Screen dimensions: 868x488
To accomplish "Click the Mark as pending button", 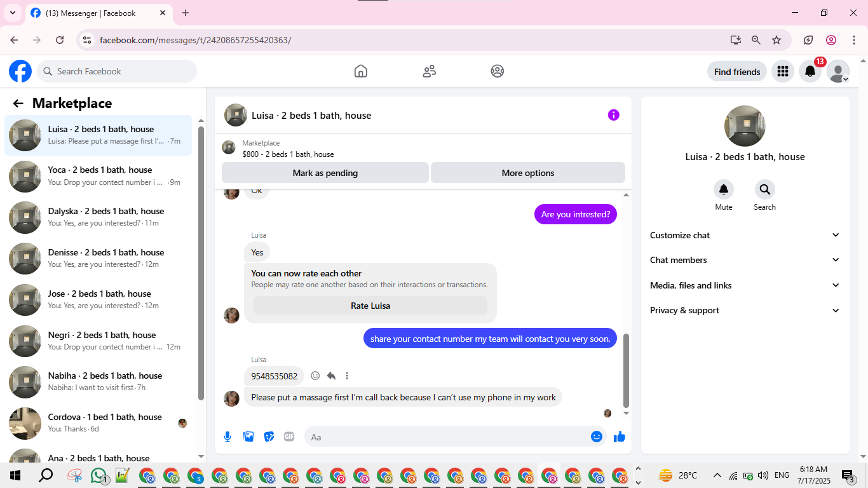I will 325,173.
